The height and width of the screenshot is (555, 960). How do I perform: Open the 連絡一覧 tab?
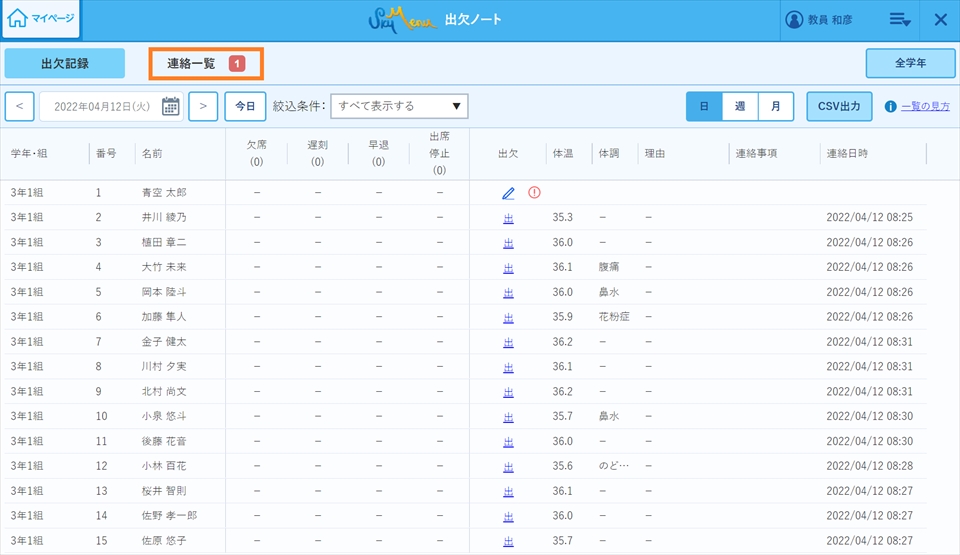[206, 64]
